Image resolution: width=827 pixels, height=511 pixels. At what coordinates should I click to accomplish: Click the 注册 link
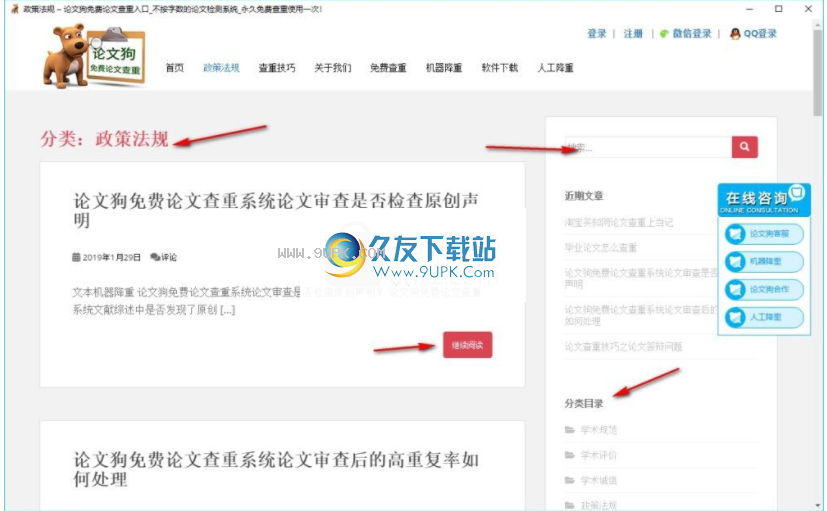click(633, 34)
